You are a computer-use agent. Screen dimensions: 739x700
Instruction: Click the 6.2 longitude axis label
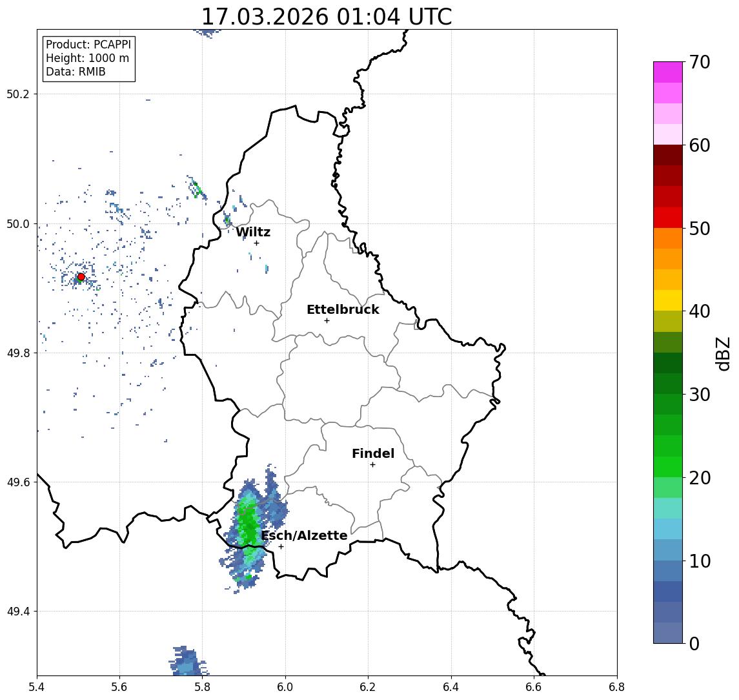(368, 687)
